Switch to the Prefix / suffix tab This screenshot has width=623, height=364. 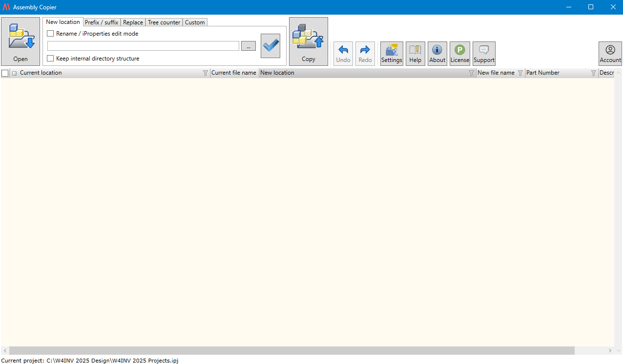pyautogui.click(x=102, y=22)
